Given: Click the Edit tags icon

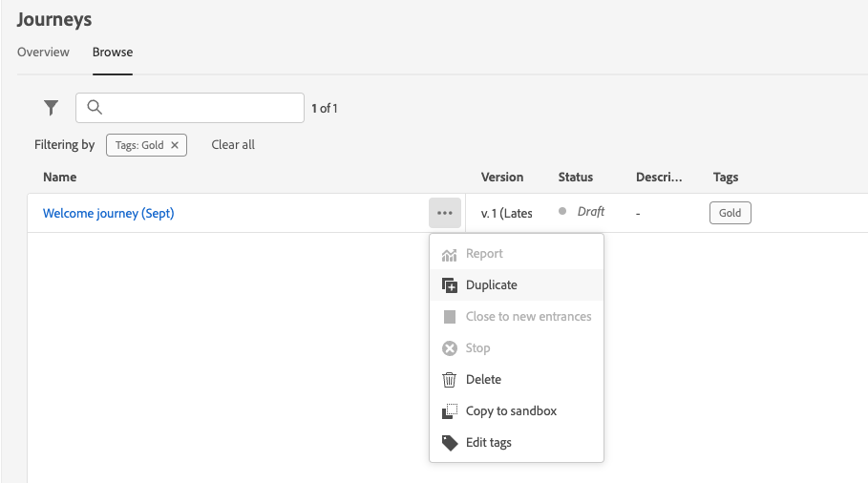Looking at the screenshot, I should [450, 443].
